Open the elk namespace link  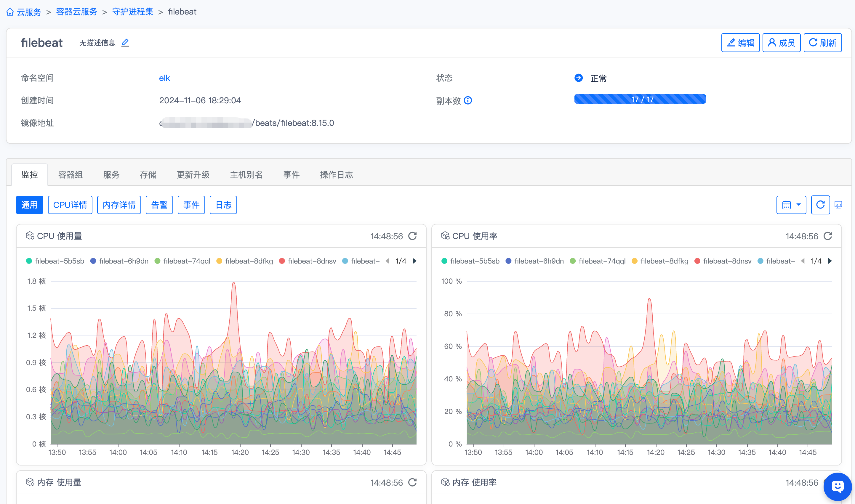tap(164, 78)
